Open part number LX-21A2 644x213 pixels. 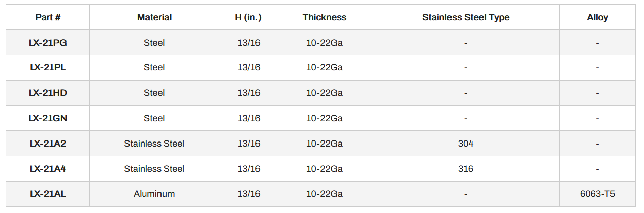point(48,144)
